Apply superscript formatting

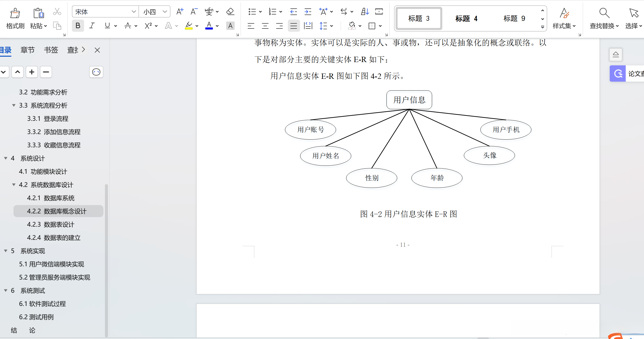pos(148,26)
